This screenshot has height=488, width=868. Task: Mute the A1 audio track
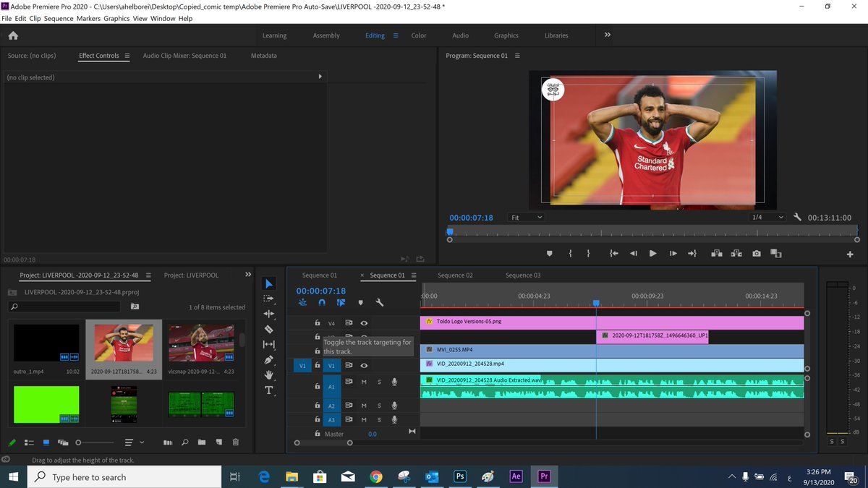click(364, 382)
